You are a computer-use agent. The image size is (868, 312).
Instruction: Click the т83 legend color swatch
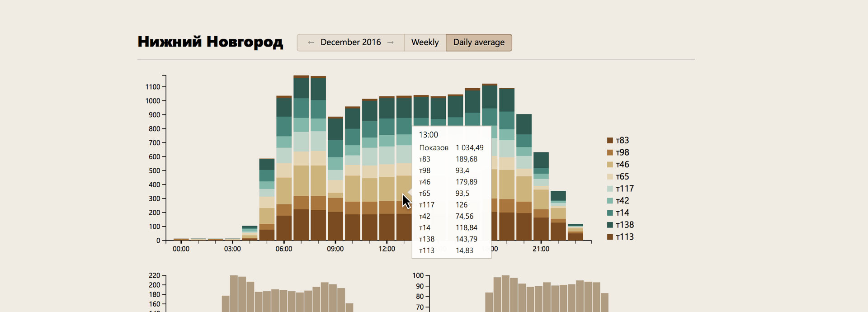610,141
